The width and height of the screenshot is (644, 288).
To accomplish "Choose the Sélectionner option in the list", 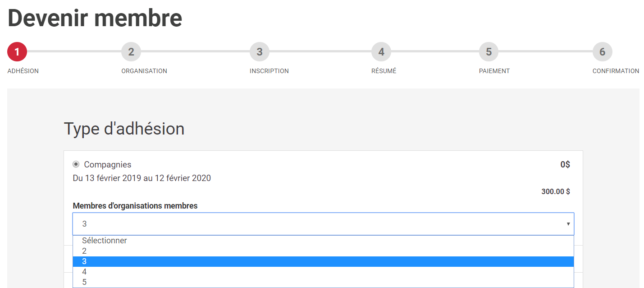I will coord(105,241).
